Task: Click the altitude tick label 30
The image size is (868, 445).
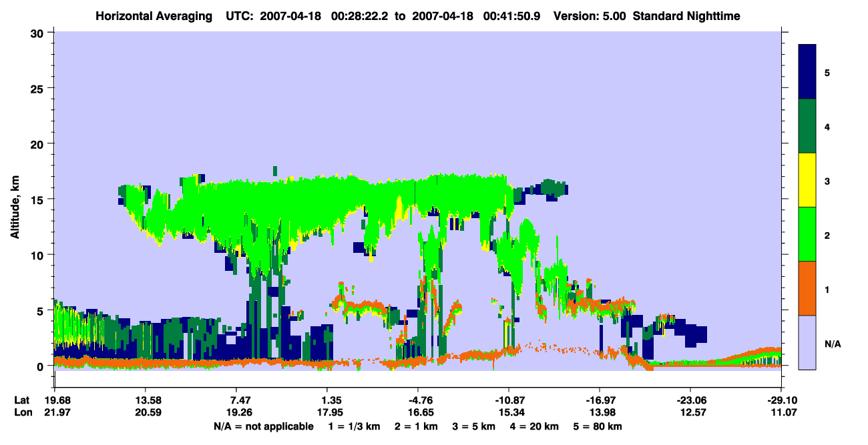Action: pos(39,33)
